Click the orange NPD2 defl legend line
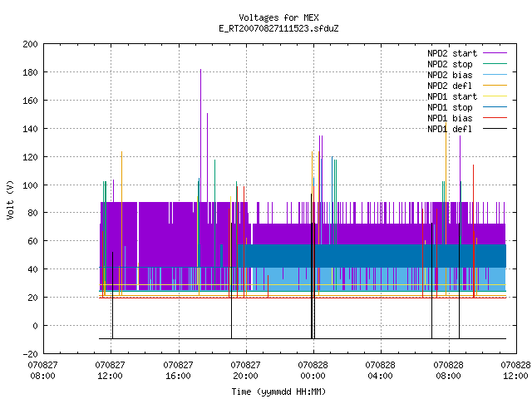 tap(495, 86)
